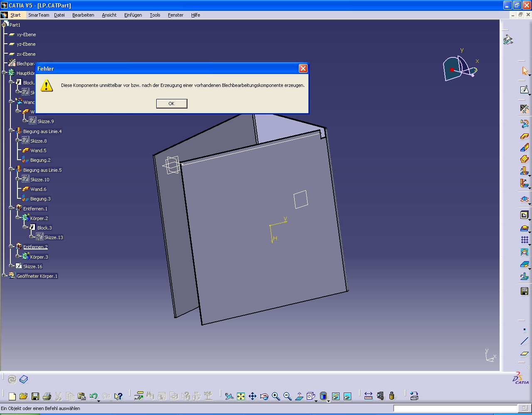Viewport: 532px width, 415px height.
Task: Collapse the Entfernen.1 tree node
Action: pyautogui.click(x=11, y=208)
